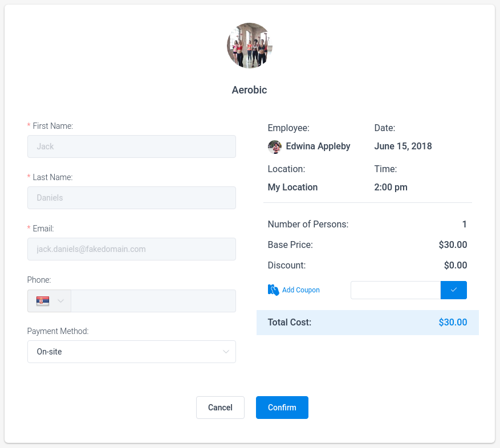
Task: Click the Edwina Appleby employee name
Action: 318,146
